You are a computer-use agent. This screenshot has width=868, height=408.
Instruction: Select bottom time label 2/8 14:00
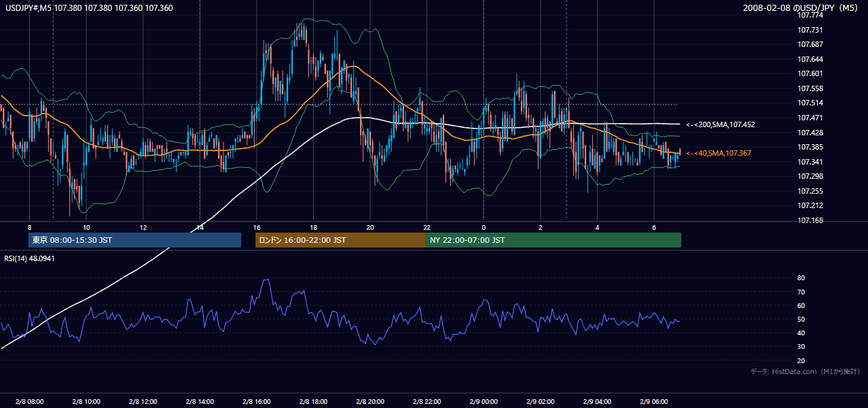200,402
